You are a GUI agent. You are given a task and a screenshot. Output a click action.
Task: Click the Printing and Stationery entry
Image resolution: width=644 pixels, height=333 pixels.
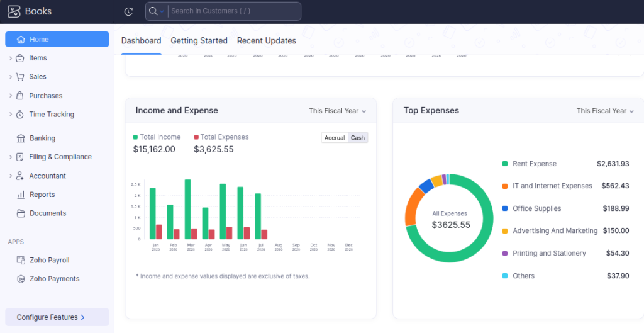tap(549, 253)
